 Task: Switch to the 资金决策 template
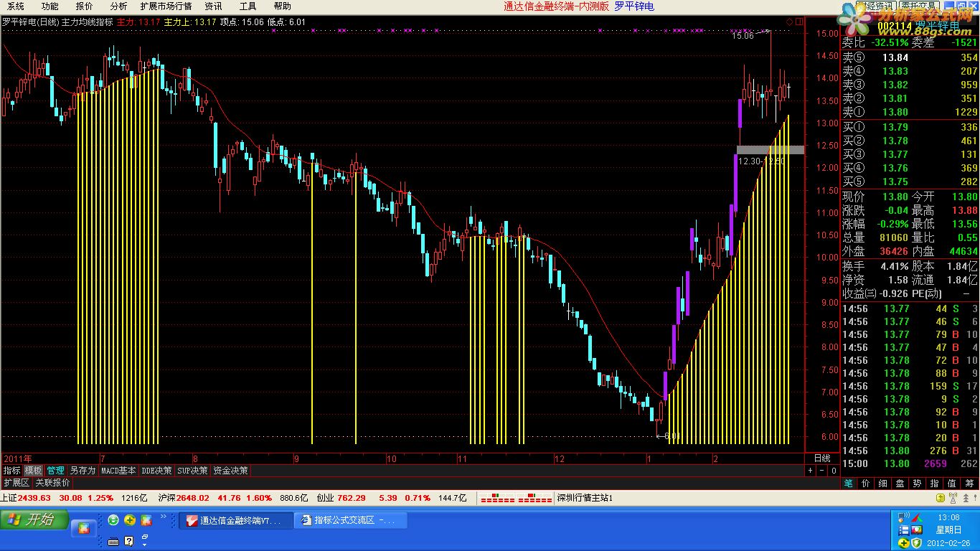point(231,471)
